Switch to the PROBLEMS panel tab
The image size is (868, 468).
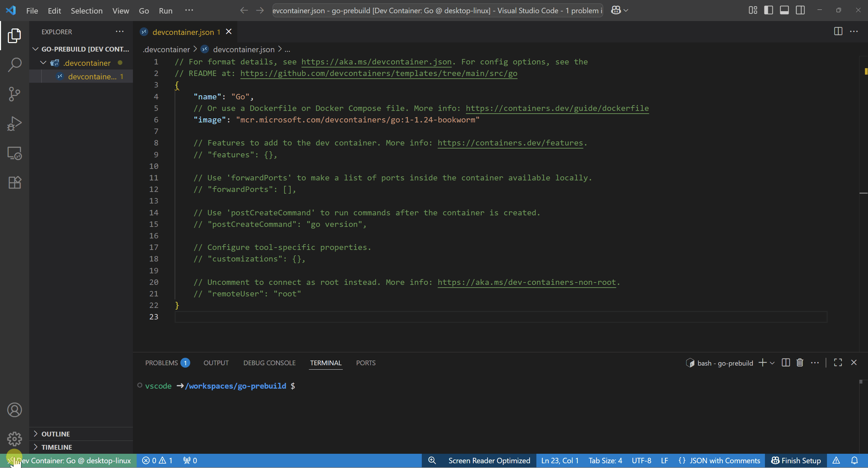click(x=167, y=363)
